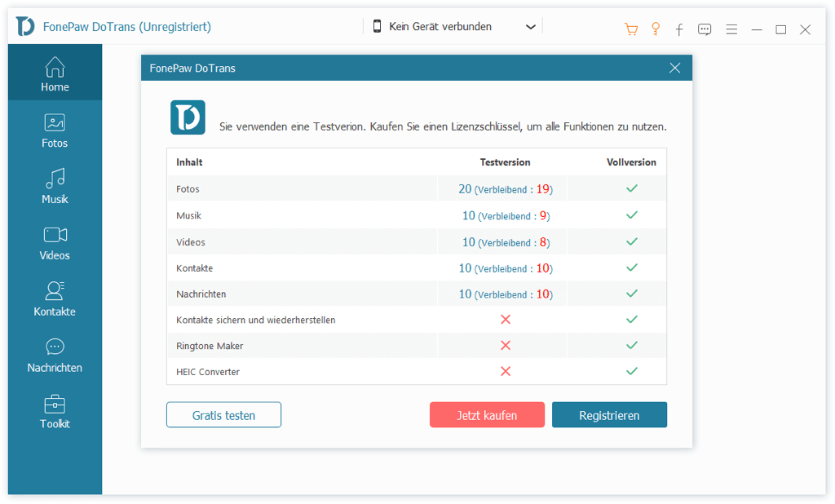Click the Kontakte row label in table
835x504 pixels.
(x=194, y=268)
